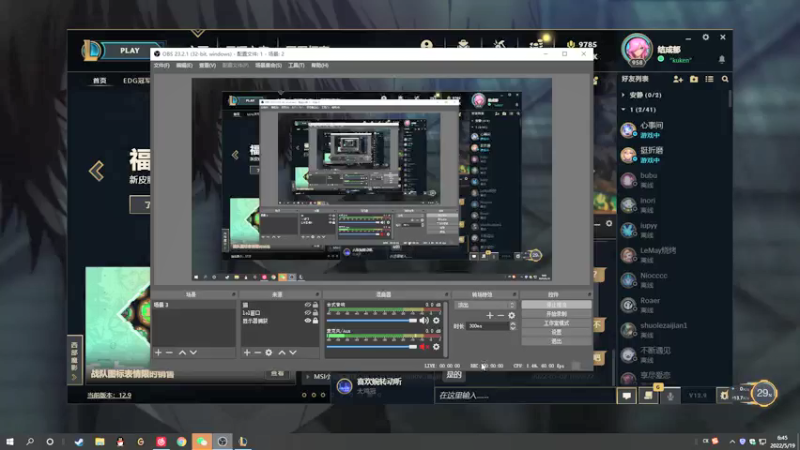This screenshot has width=800, height=450.
Task: Toggle the lock on the third source row
Action: coord(315,321)
